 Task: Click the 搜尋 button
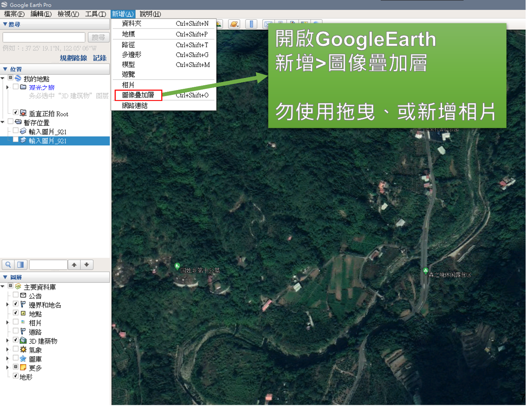98,37
